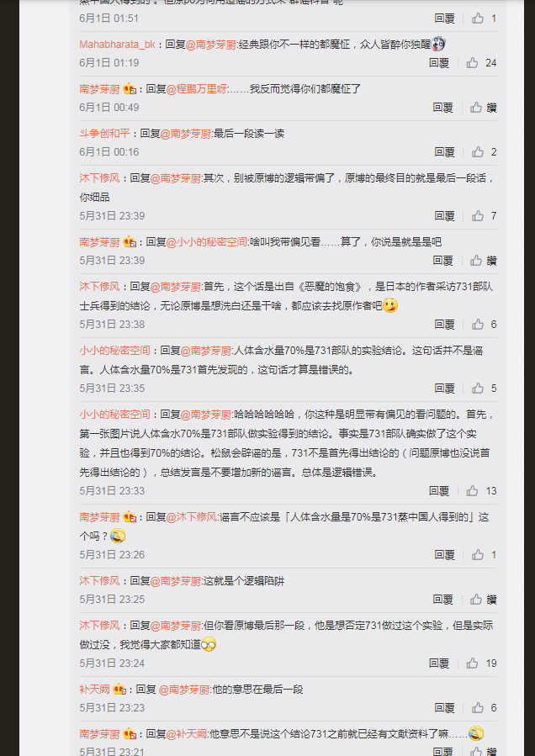Like 沐下修风's comment from 5月31日 23:38
The height and width of the screenshot is (756, 535).
point(478,325)
